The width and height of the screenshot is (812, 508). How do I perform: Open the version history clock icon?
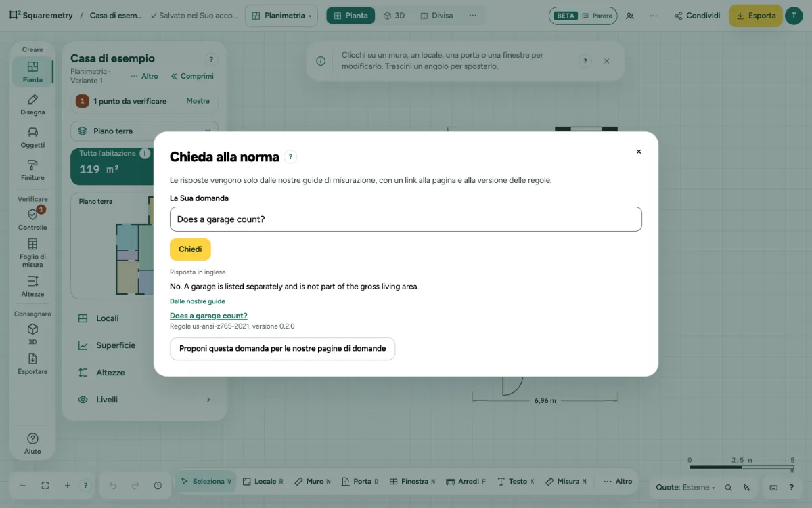click(x=158, y=486)
